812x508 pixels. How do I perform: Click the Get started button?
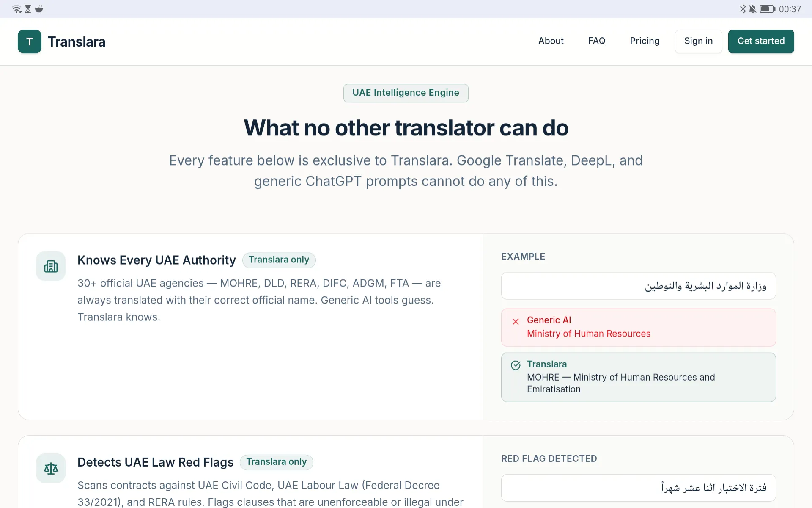tap(761, 41)
